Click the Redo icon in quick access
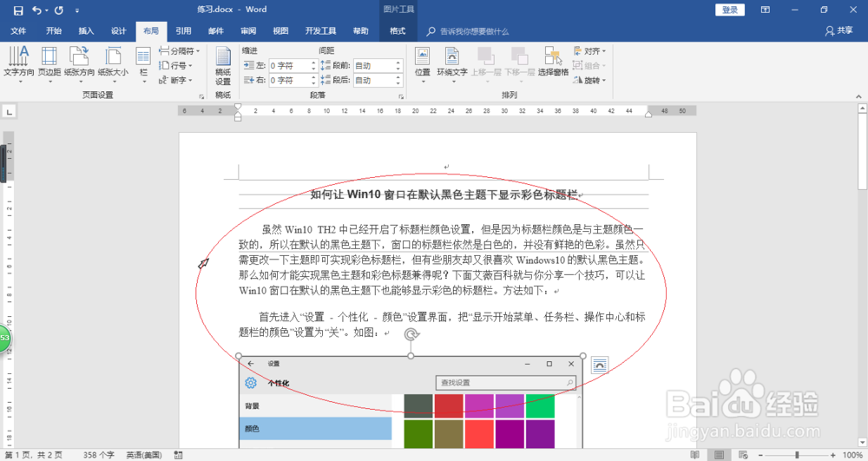Screen dimensions: 868x461 (59, 10)
